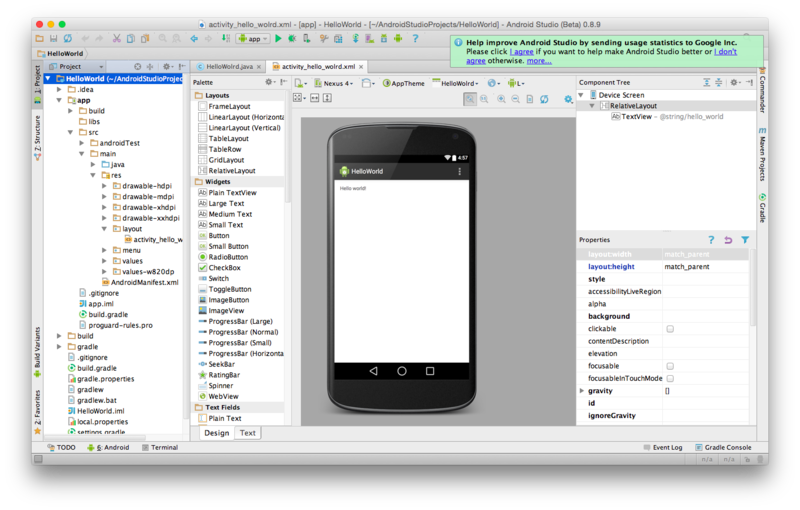
Task: Open the TODO tool tab
Action: click(61, 447)
